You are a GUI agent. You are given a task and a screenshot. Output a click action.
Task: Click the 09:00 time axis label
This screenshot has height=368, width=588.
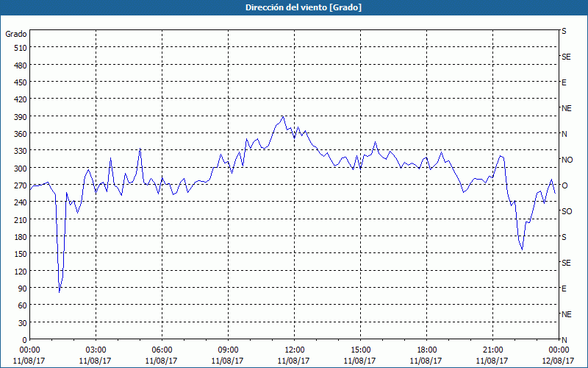coord(228,350)
